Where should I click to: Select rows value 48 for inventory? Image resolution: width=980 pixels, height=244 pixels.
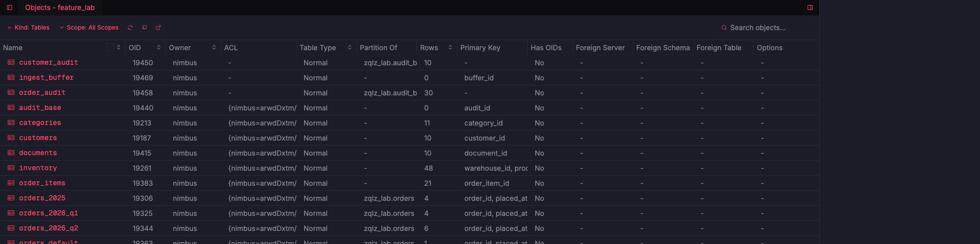pyautogui.click(x=429, y=168)
